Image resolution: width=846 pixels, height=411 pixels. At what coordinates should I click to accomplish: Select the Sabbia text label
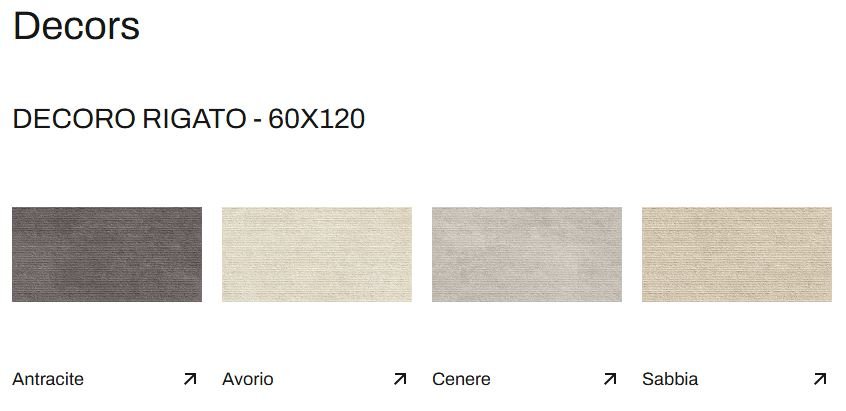pyautogui.click(x=670, y=379)
